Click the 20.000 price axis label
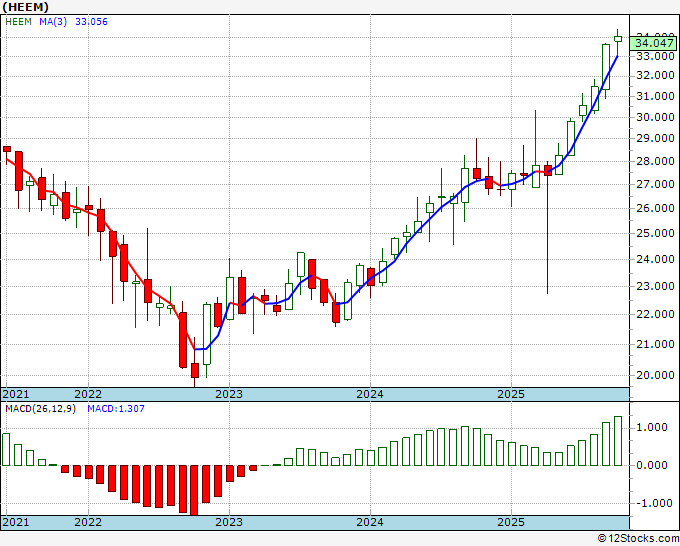The height and width of the screenshot is (546, 680). pos(655,375)
